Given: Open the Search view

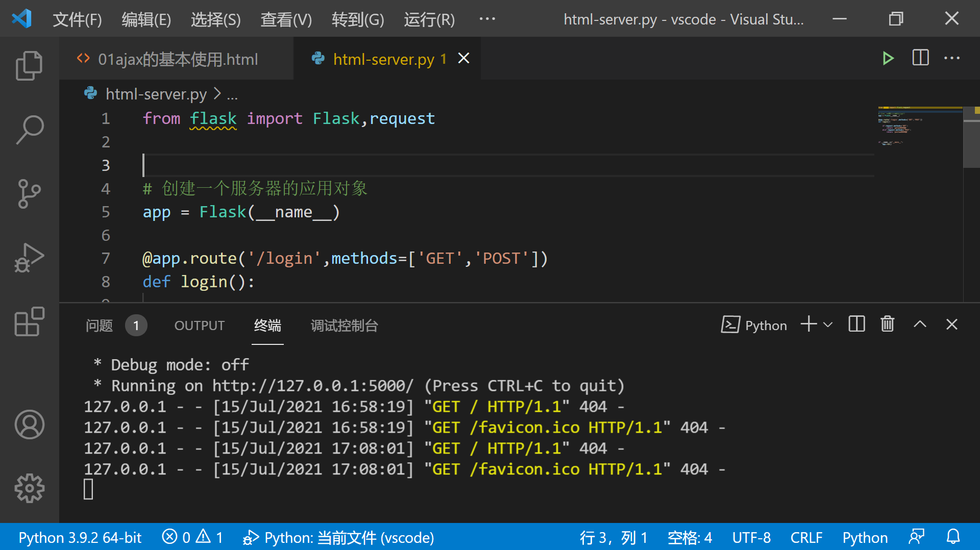Looking at the screenshot, I should point(29,130).
